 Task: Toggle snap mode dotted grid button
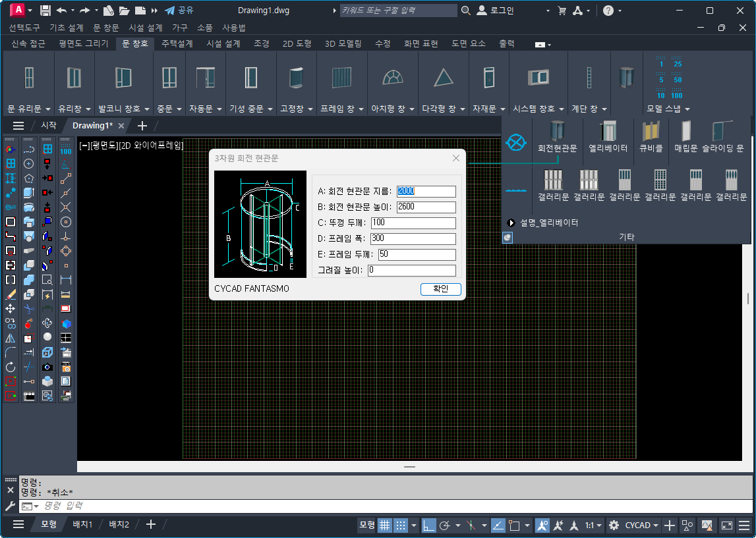tap(400, 525)
